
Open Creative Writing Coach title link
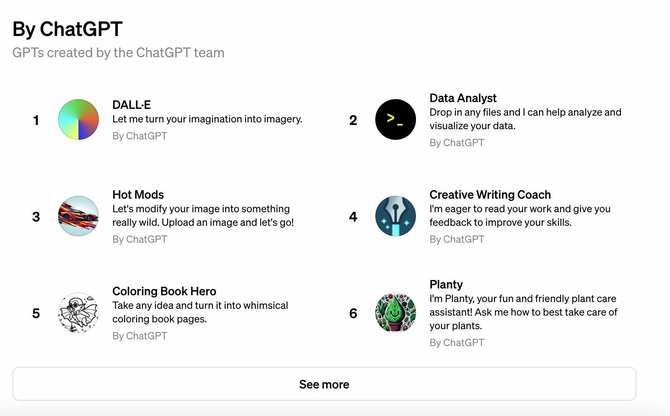coord(490,194)
